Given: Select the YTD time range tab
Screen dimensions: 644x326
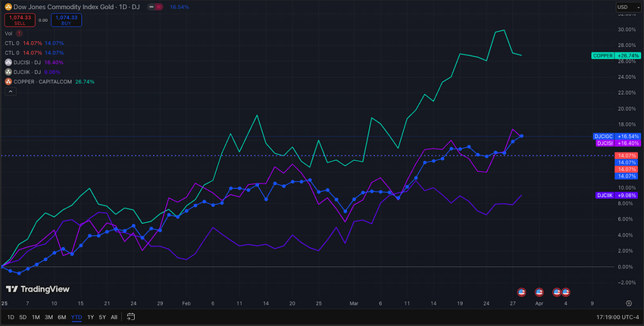Looking at the screenshot, I should (x=77, y=317).
